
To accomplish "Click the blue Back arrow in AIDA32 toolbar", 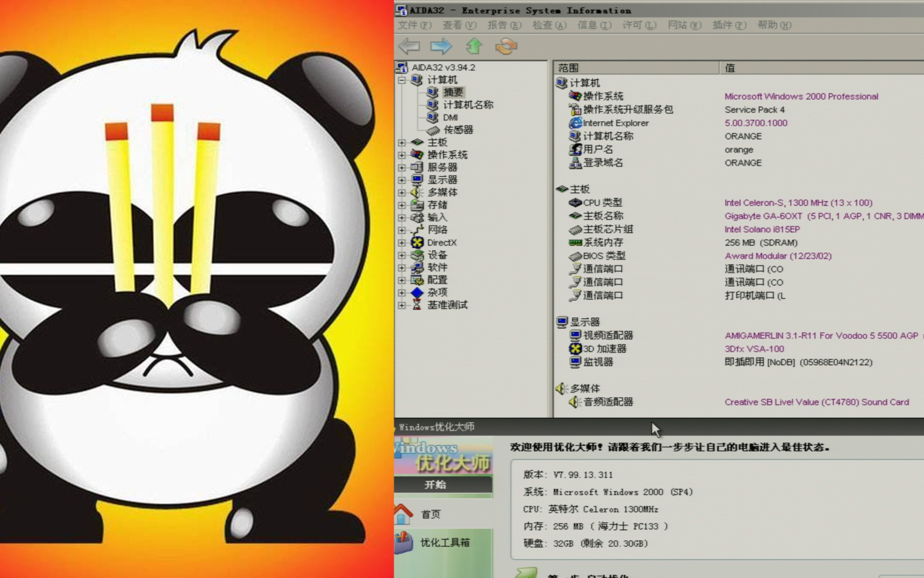I will pyautogui.click(x=409, y=46).
